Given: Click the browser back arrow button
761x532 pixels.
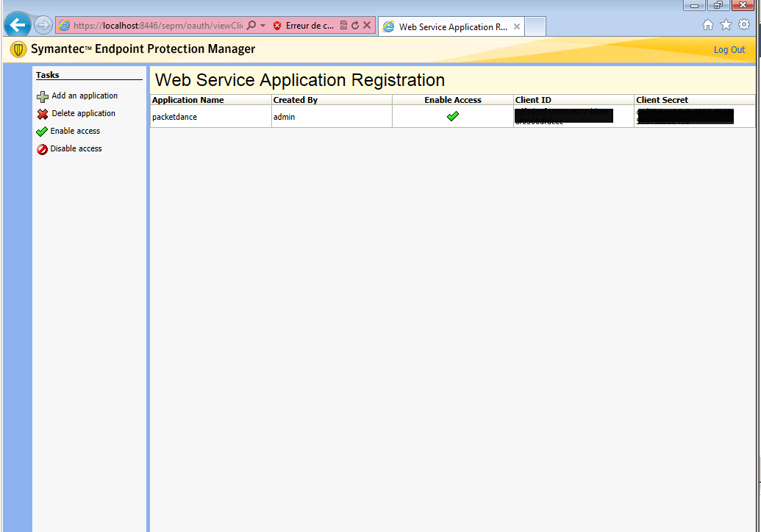Looking at the screenshot, I should point(18,25).
